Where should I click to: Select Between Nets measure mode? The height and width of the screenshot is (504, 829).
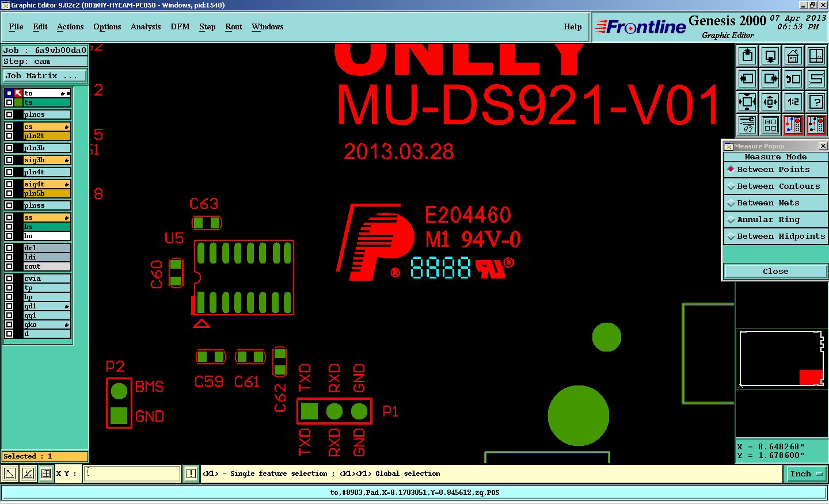pyautogui.click(x=775, y=203)
